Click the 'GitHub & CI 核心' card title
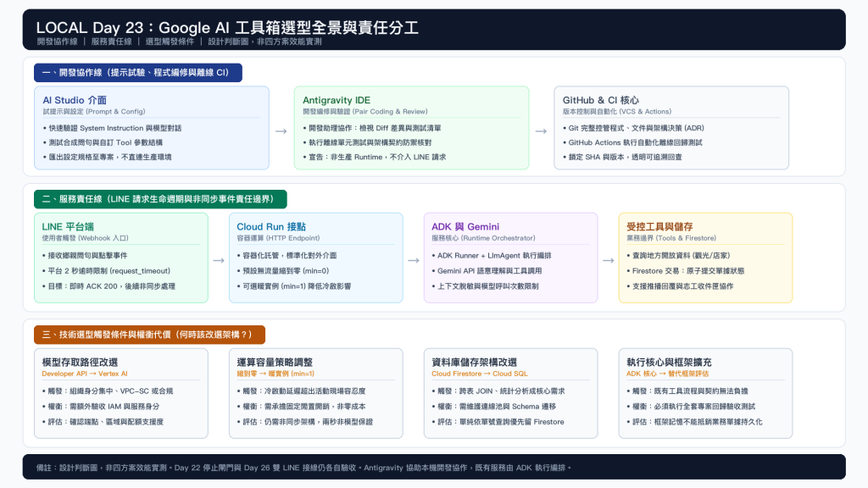The height and width of the screenshot is (488, 868). tap(601, 100)
